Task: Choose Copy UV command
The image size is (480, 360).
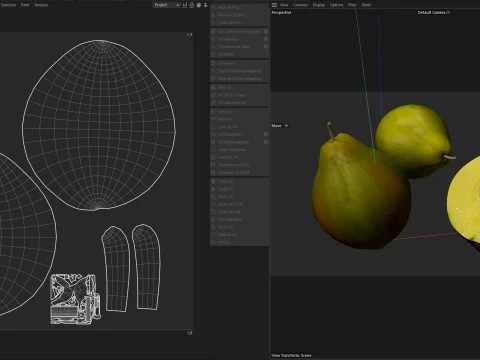Action: 239,182
